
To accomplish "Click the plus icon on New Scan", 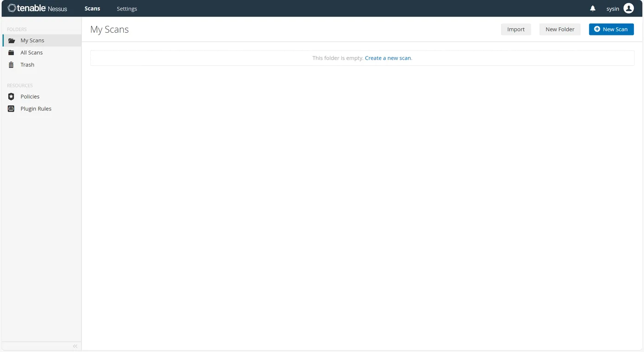I will [597, 29].
